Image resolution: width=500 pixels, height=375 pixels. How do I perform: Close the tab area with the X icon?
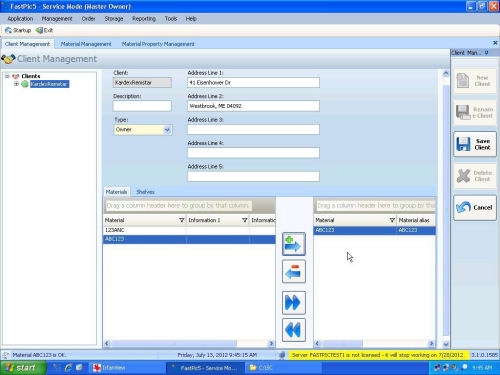pyautogui.click(x=495, y=43)
